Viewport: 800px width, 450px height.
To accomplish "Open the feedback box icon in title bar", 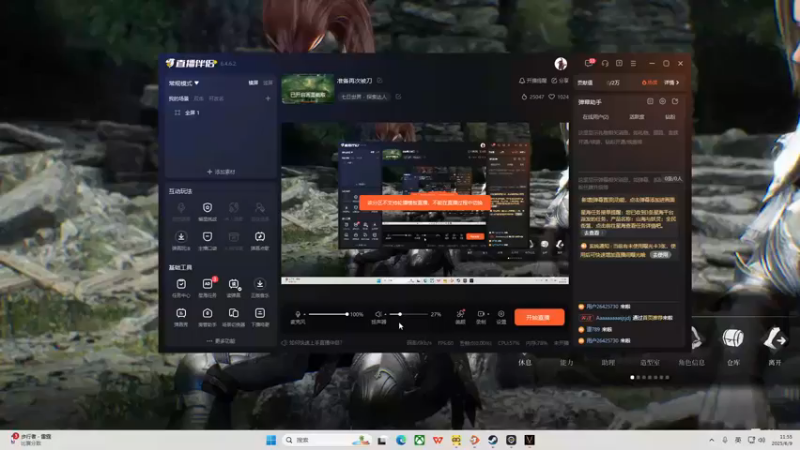I will point(619,63).
